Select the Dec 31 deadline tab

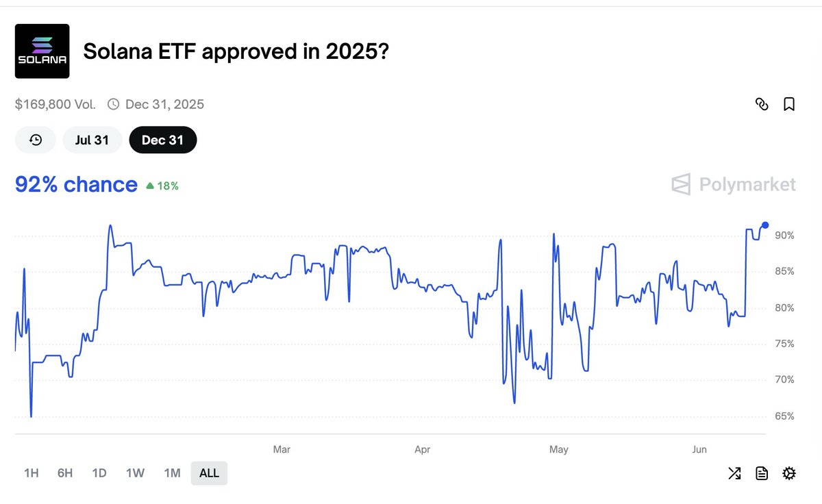(x=162, y=140)
